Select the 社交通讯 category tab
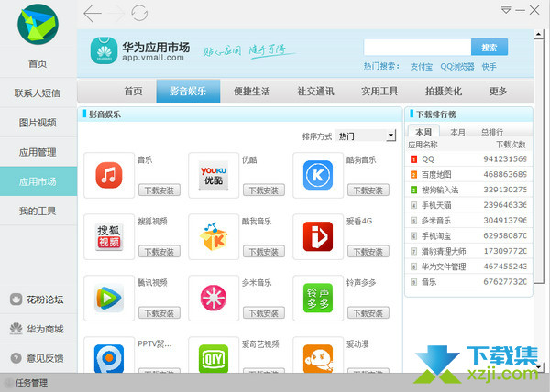 [x=315, y=92]
